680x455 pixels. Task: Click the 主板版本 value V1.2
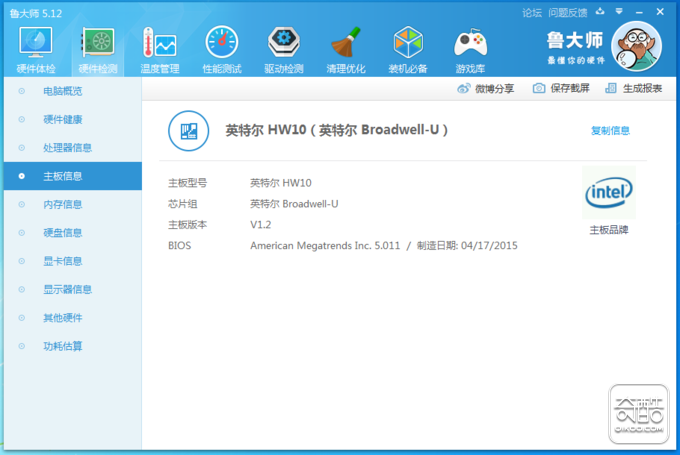point(261,225)
